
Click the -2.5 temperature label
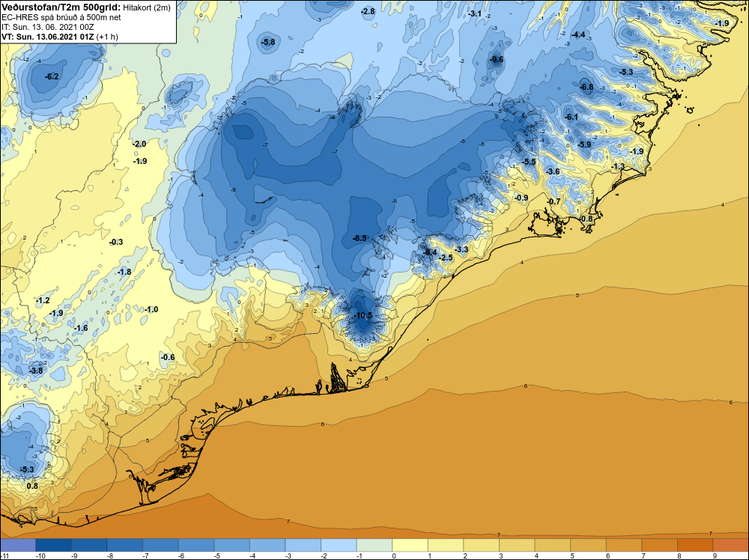tap(445, 258)
